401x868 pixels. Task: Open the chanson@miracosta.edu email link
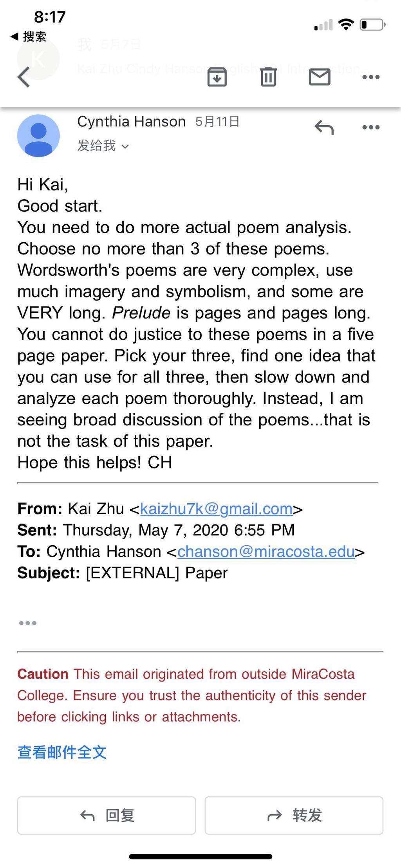(266, 551)
